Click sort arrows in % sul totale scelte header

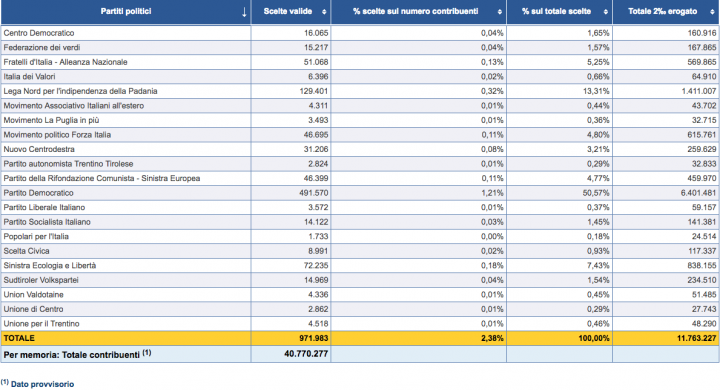[606, 12]
